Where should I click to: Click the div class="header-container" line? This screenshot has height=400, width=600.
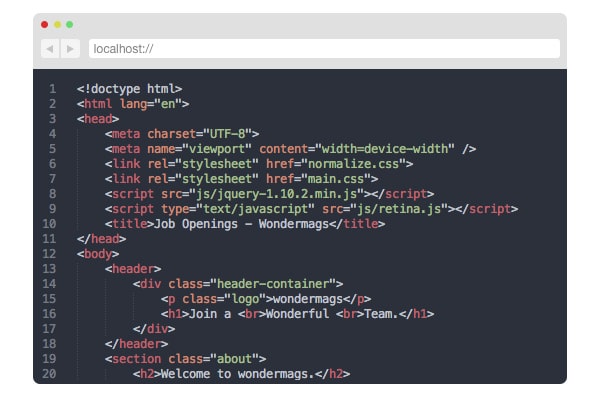coord(238,284)
